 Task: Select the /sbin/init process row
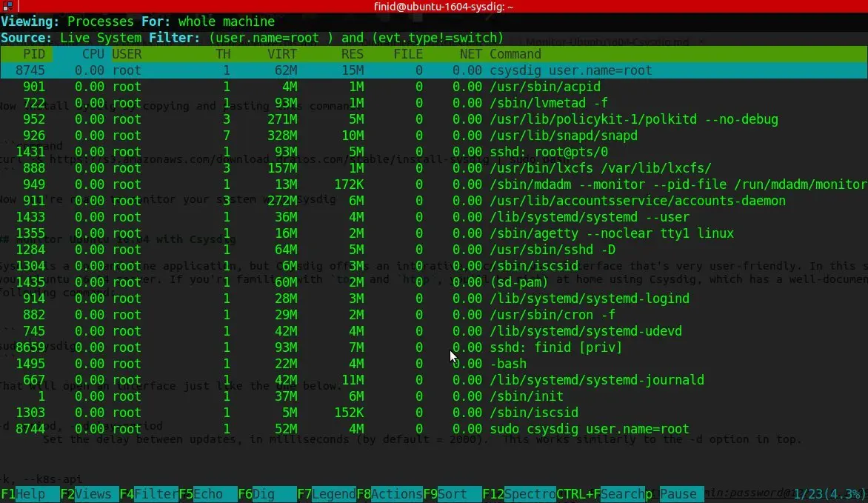click(434, 396)
